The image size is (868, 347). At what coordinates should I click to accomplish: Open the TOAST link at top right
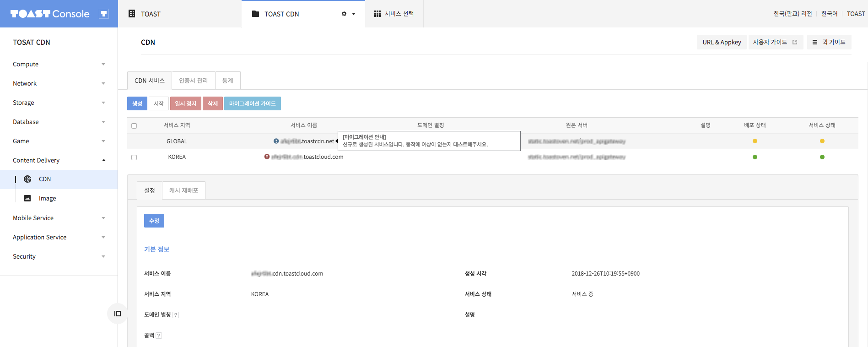856,14
